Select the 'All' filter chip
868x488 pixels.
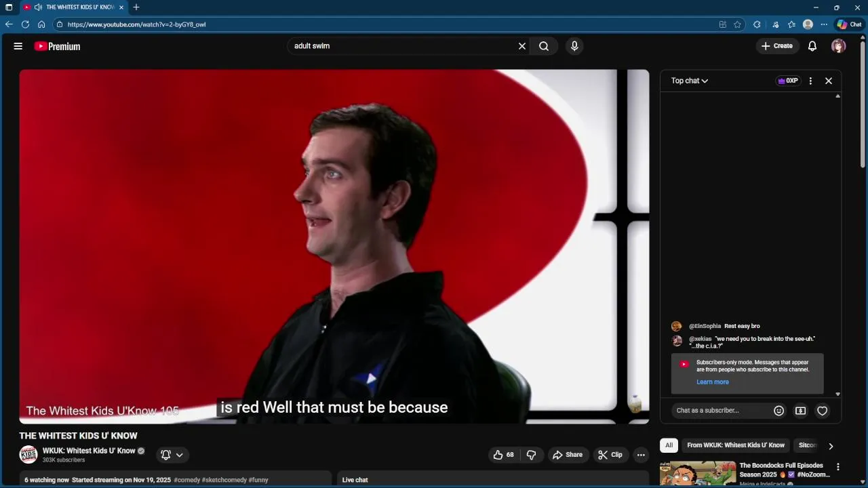669,445
